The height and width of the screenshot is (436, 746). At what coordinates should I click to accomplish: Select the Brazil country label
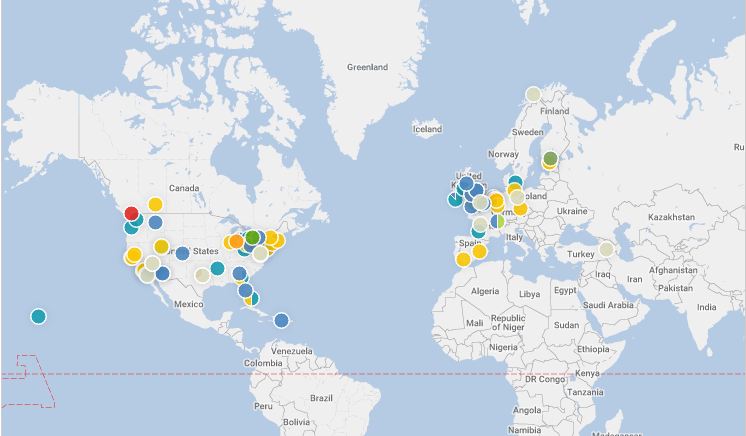click(321, 398)
